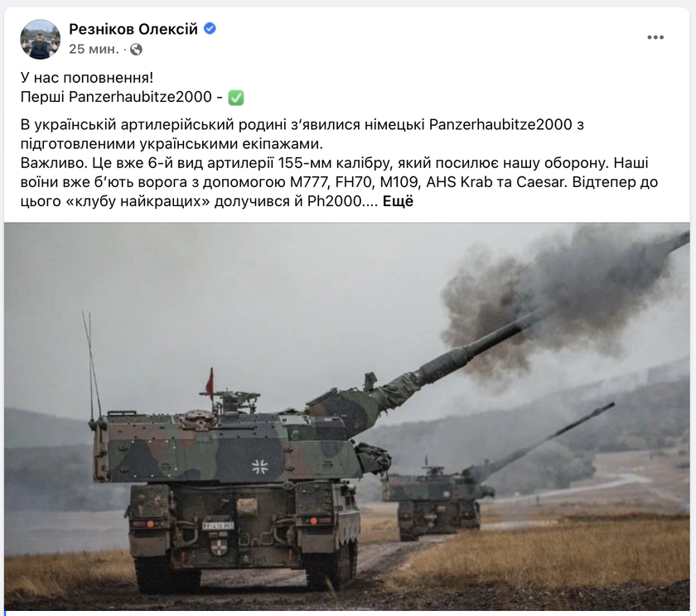Open the three-dot post options menu

[x=655, y=37]
